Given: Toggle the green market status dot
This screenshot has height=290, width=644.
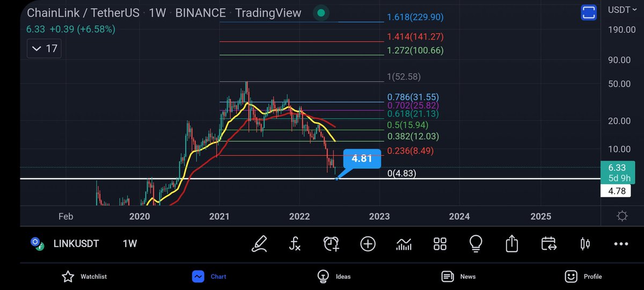Looking at the screenshot, I should pyautogui.click(x=320, y=12).
